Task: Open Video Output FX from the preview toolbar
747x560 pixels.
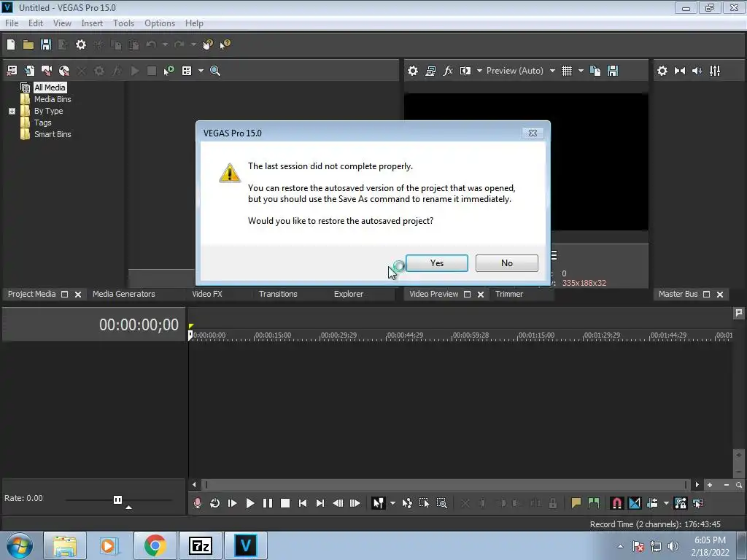Action: pos(447,71)
